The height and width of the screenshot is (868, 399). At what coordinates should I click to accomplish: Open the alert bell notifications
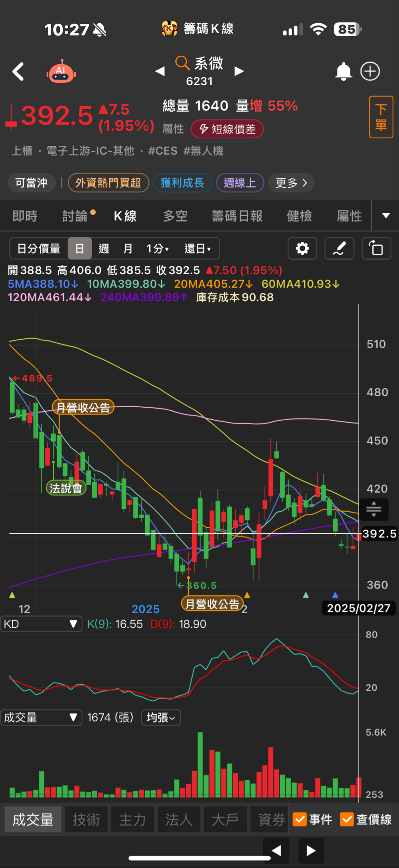tap(343, 71)
